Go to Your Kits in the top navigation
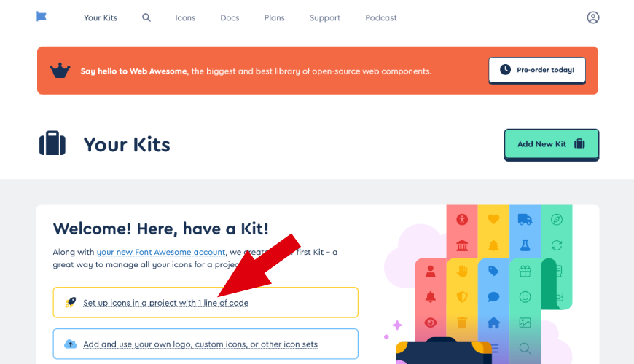Screen dimensions: 634x364 (x=101, y=17)
